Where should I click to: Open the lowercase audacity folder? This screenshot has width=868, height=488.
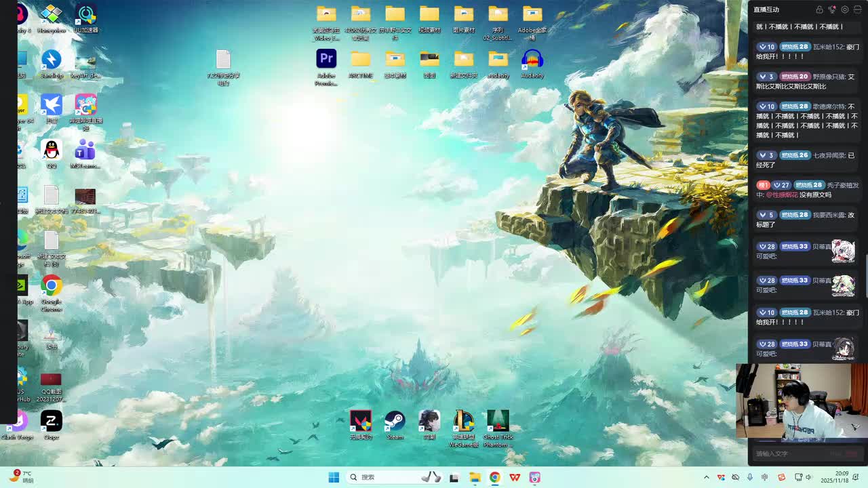click(498, 64)
